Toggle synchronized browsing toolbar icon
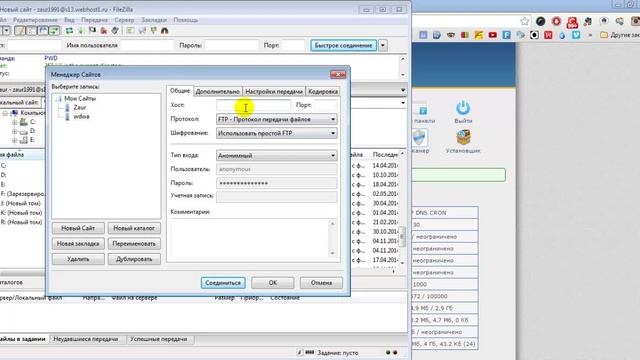This screenshot has height=360, width=640. (153, 31)
